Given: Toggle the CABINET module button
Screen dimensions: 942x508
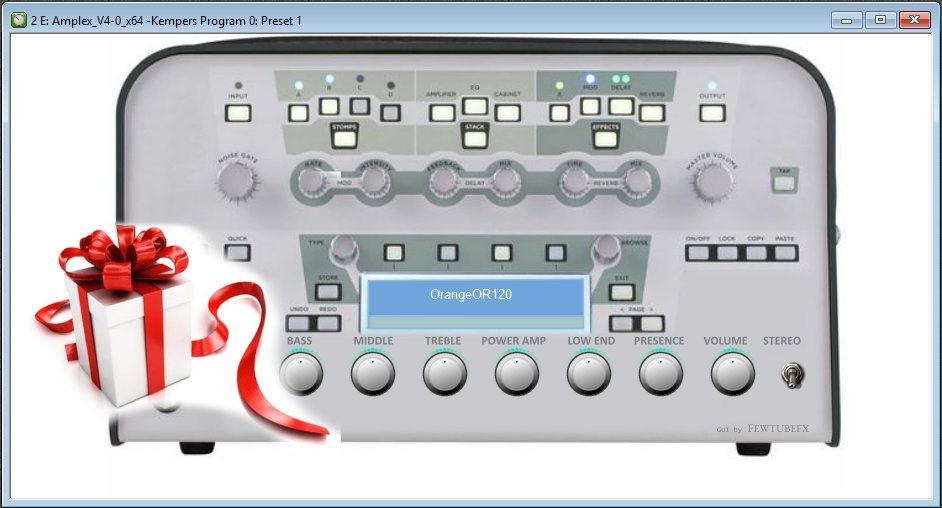Looking at the screenshot, I should point(508,113).
